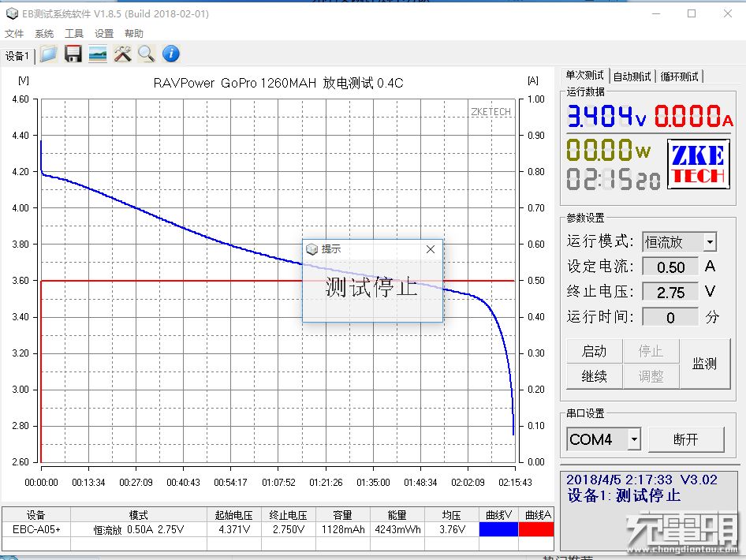This screenshot has height=560, width=746.
Task: Click the status line 设备1: 测试停止
Action: (x=624, y=496)
